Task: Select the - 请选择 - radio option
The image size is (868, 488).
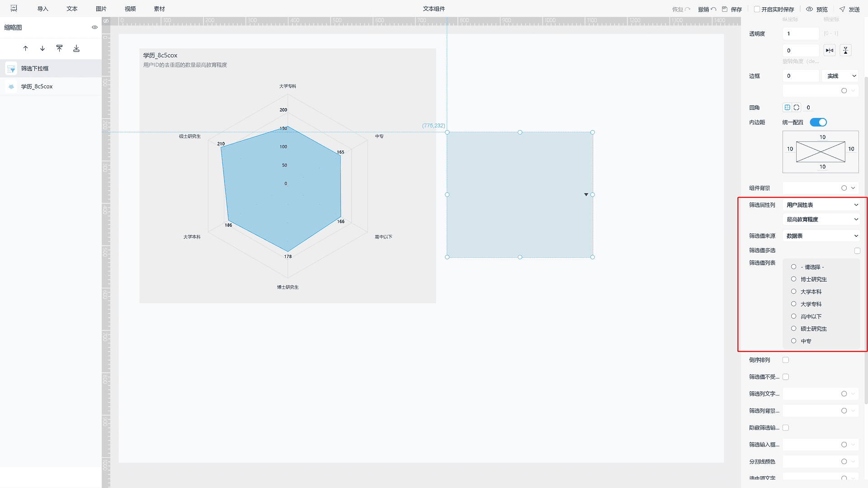Action: coord(793,267)
